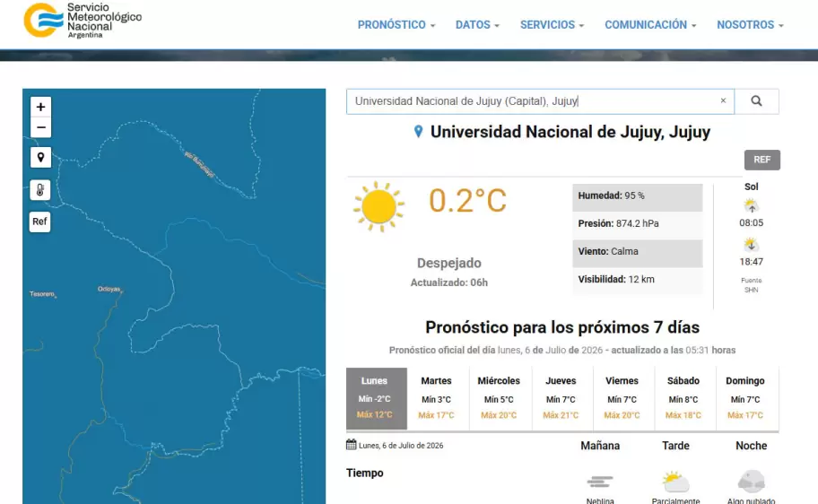The width and height of the screenshot is (818, 504).
Task: Toggle the thermometer temperature layer on the map
Action: (x=40, y=190)
